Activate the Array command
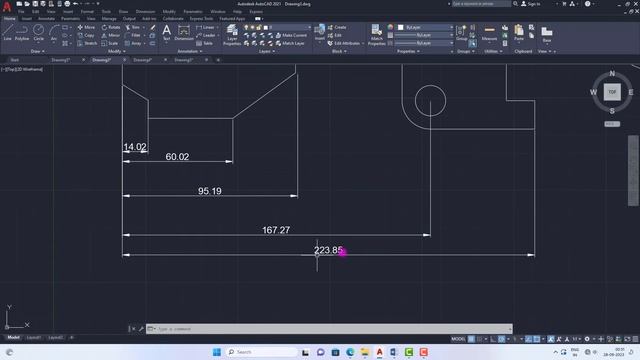 click(133, 43)
